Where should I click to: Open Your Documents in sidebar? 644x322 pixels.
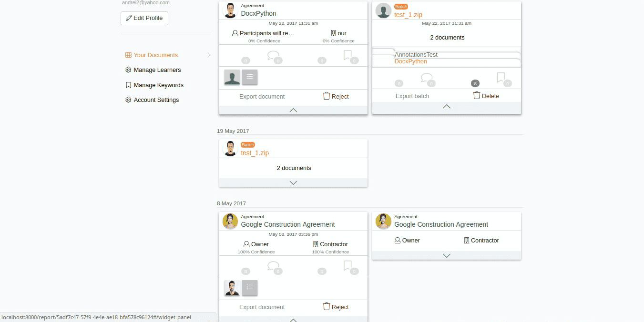pos(155,55)
